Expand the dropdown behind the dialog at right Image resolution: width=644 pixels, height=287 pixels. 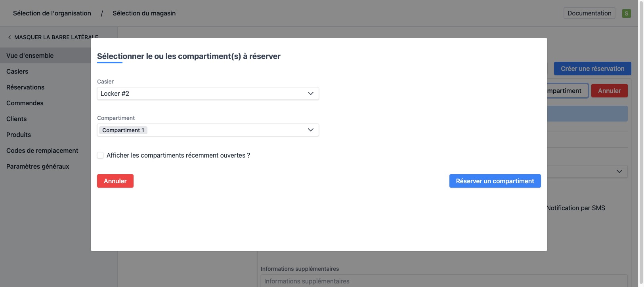click(619, 171)
